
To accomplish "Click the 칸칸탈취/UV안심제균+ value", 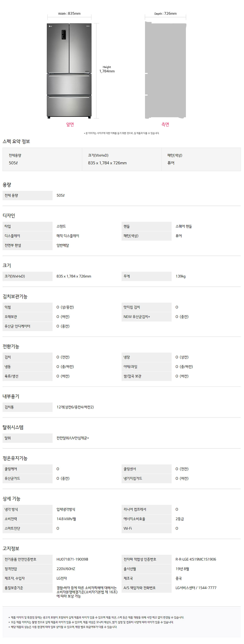I will pos(73,438).
